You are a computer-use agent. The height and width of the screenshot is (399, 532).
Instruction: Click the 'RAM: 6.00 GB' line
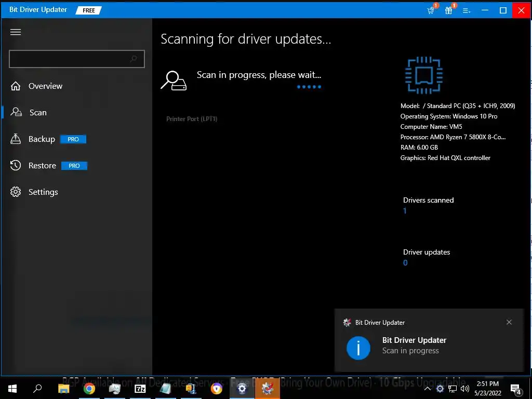coord(419,148)
